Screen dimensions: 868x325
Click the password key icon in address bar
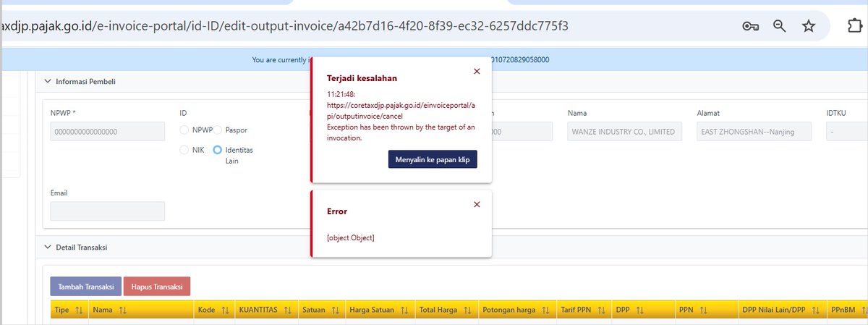[x=750, y=26]
